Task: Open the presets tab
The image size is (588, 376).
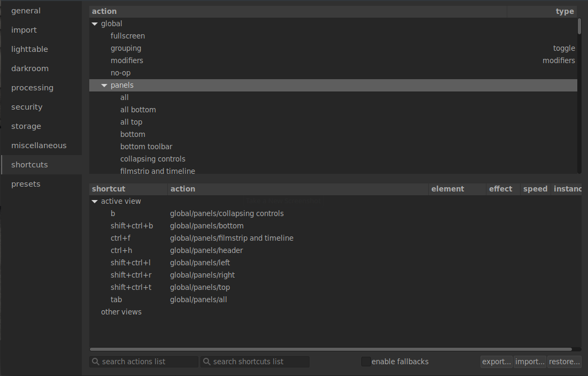Action: pyautogui.click(x=26, y=184)
